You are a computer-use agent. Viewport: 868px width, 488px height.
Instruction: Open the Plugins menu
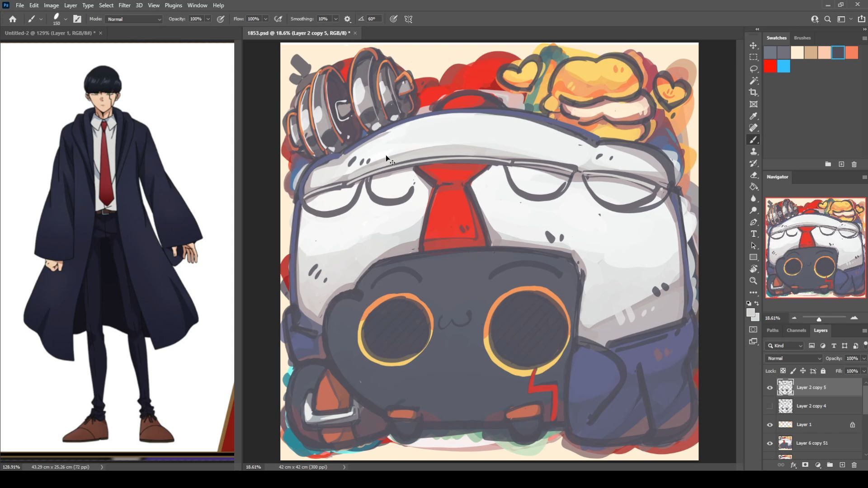click(173, 5)
